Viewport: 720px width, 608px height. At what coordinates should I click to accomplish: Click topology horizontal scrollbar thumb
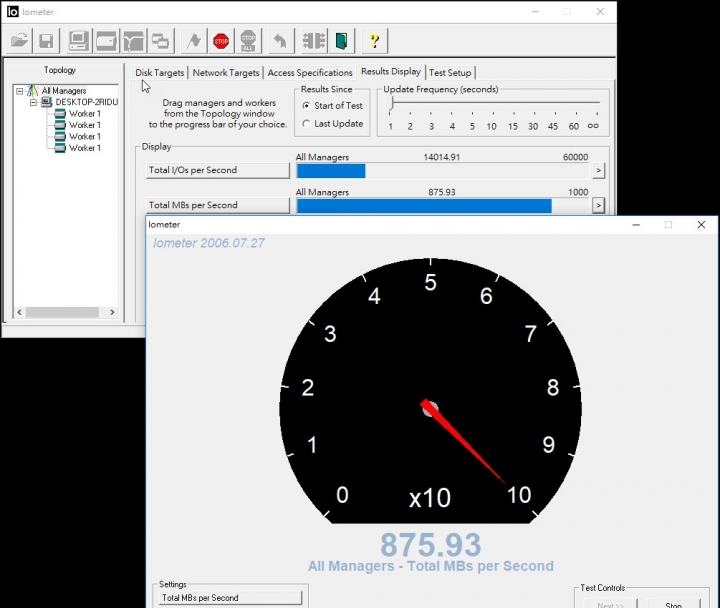[x=62, y=312]
